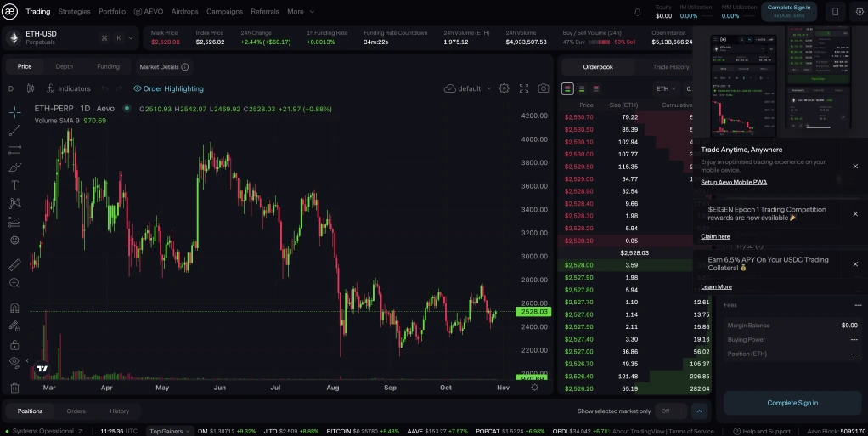
Task: Toggle magnet mode for drawings
Action: (x=15, y=308)
